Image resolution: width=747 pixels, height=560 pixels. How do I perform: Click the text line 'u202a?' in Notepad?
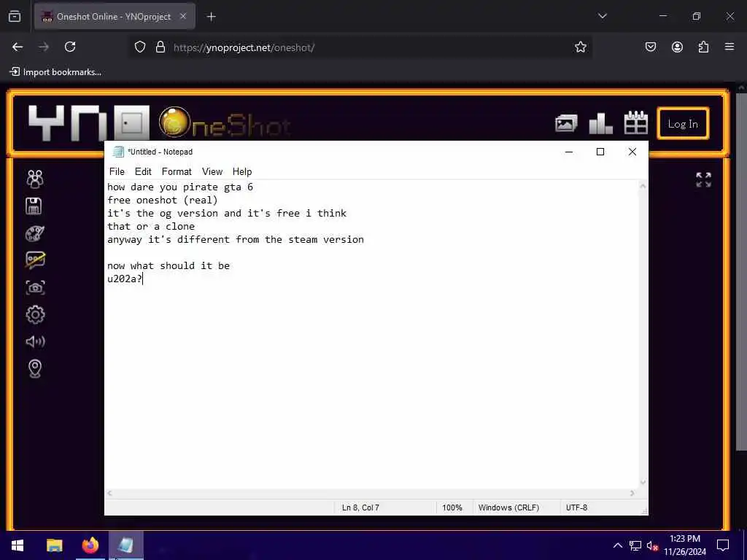(125, 279)
